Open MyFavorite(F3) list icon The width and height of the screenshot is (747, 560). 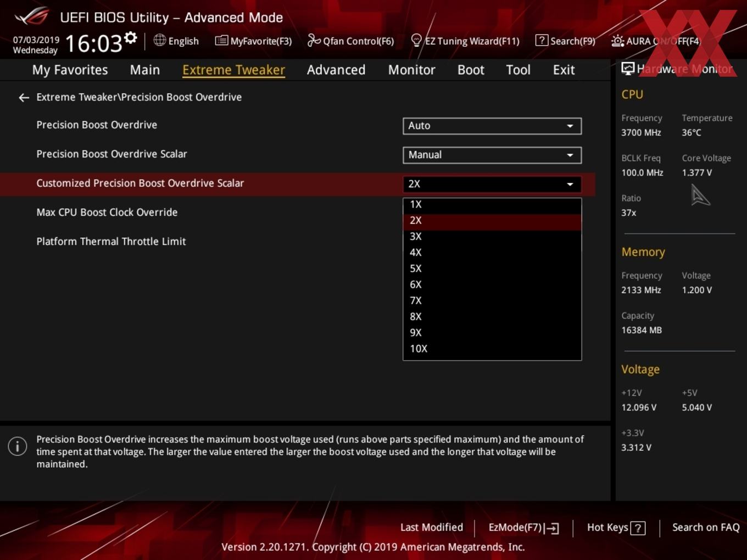click(221, 41)
